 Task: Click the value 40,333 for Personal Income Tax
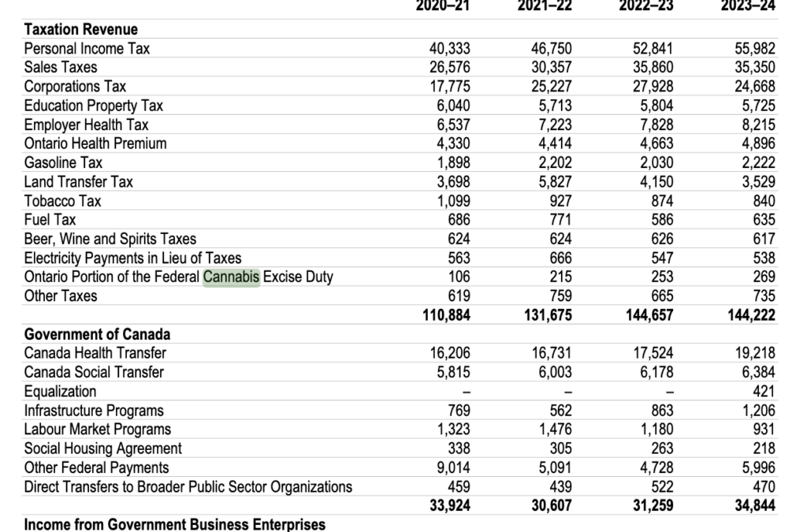(x=450, y=48)
